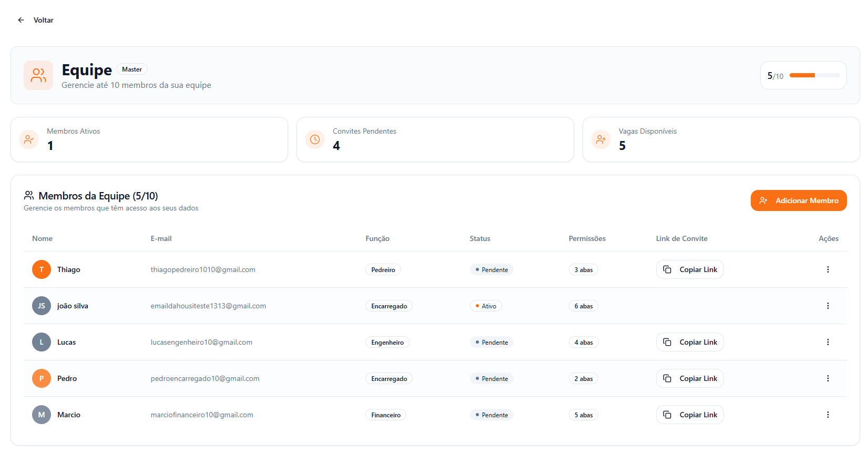Screen dimensions: 868x452
Task: Click the Convites Pendentes clock icon
Action: [x=315, y=139]
